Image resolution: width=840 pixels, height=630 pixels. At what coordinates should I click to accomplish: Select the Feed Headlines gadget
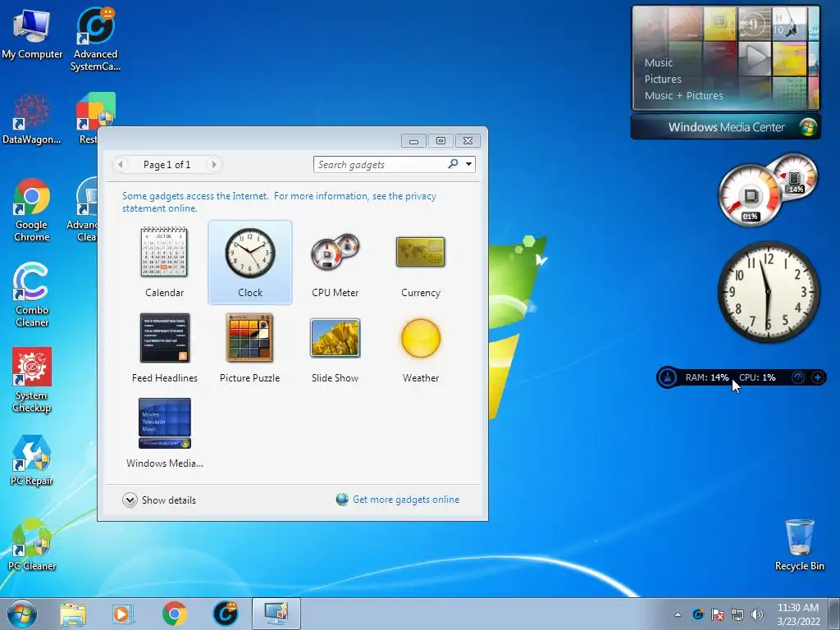[164, 348]
